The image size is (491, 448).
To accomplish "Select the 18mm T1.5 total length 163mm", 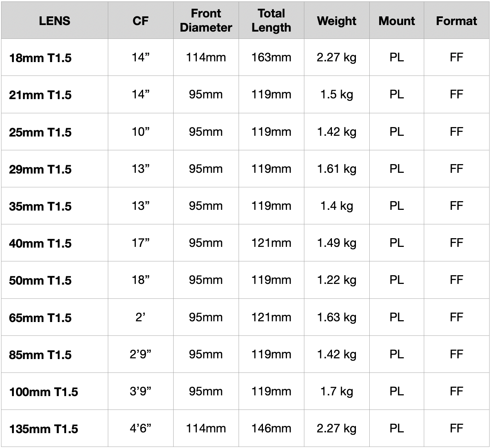I will point(271,57).
